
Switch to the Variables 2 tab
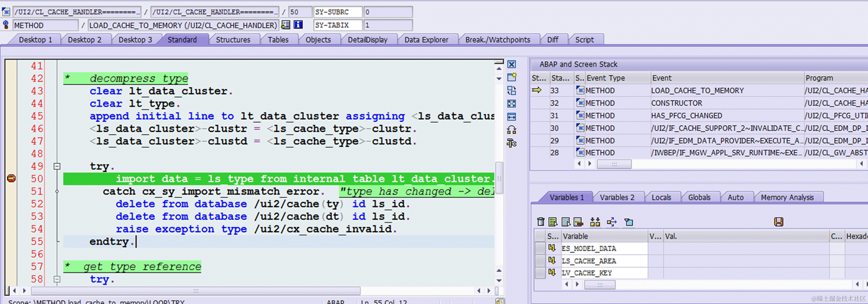pos(617,198)
